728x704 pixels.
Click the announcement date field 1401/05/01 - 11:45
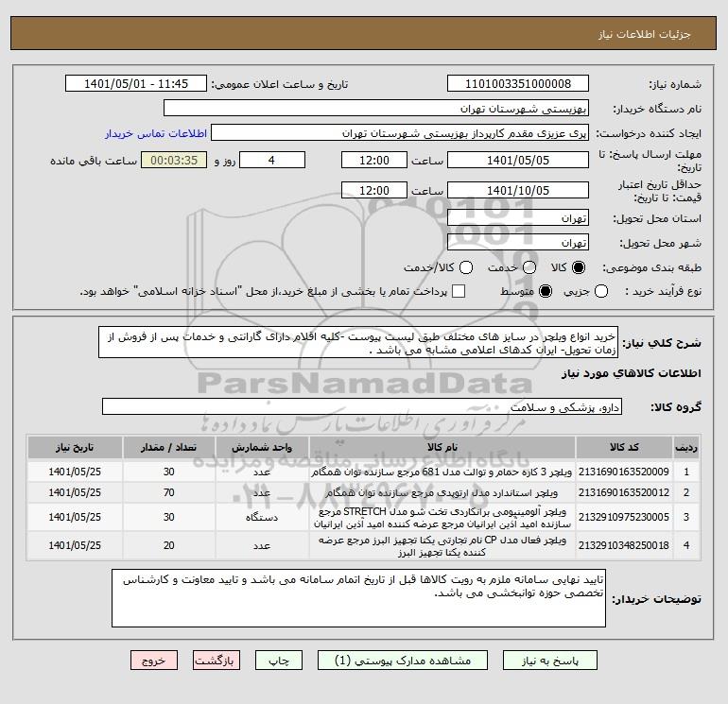point(136,84)
